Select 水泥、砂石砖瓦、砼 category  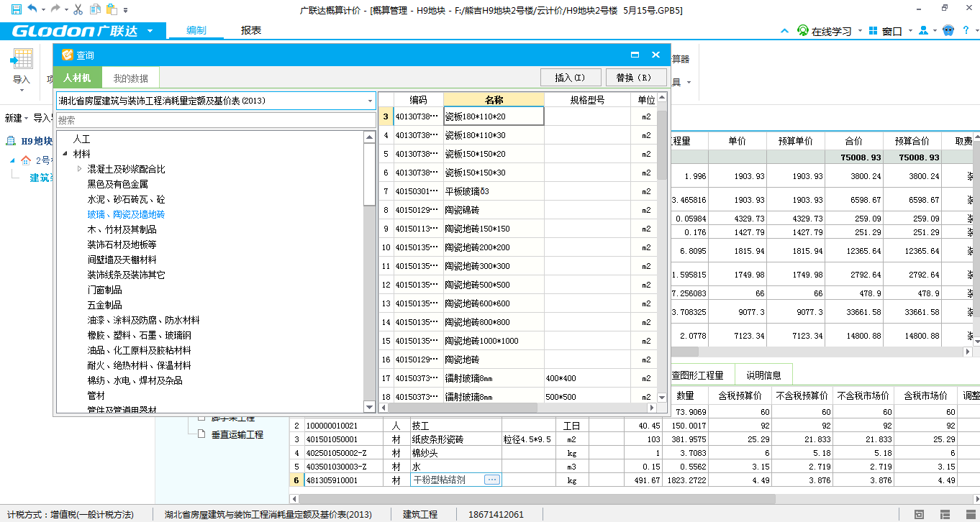click(126, 199)
